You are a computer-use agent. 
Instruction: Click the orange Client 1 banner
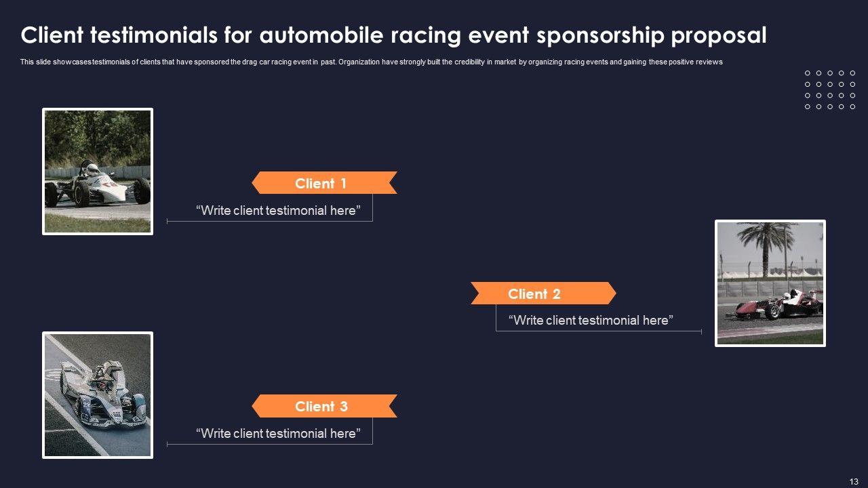pos(324,183)
